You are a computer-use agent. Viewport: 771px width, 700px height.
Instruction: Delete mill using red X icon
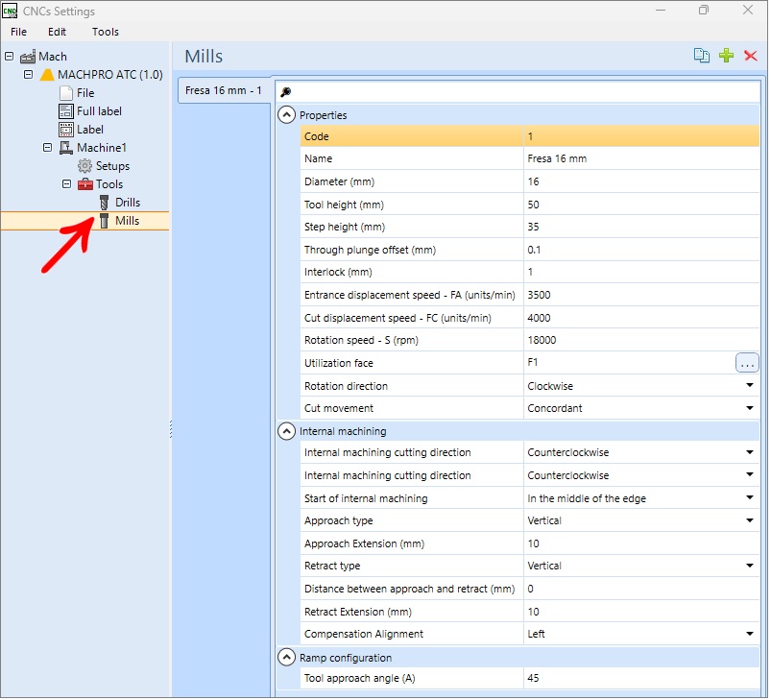[x=750, y=56]
